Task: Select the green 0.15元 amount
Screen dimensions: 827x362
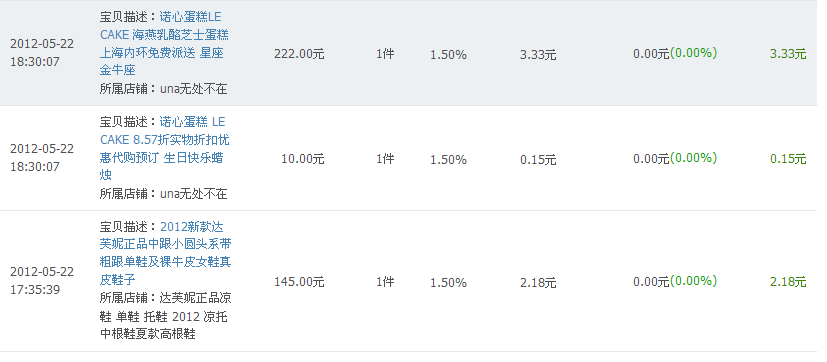Action: 788,159
